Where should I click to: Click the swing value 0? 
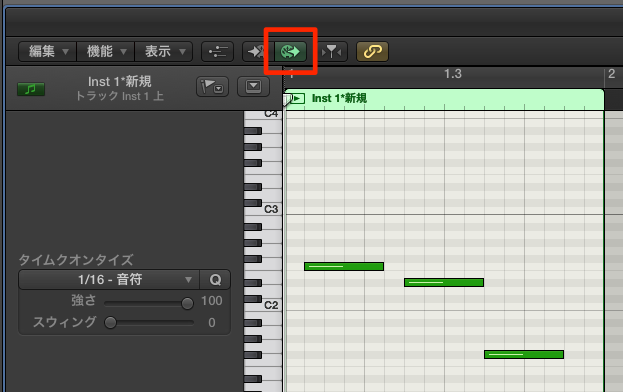(212, 322)
